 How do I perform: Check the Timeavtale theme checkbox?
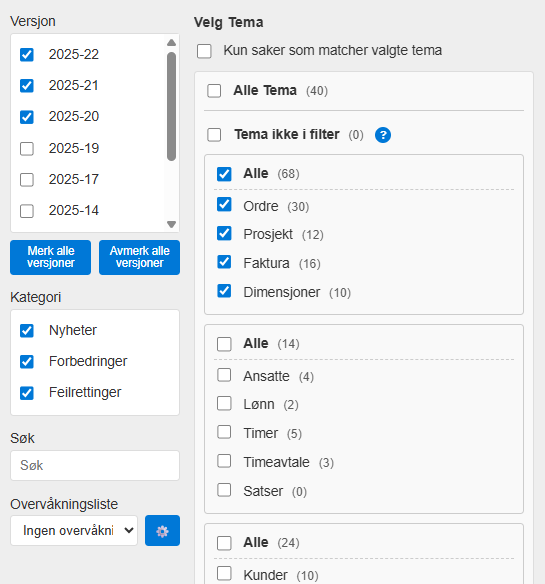(x=224, y=461)
